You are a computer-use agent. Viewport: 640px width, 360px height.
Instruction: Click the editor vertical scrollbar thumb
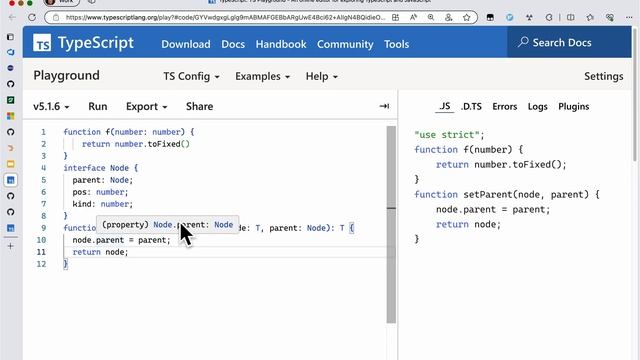click(391, 224)
